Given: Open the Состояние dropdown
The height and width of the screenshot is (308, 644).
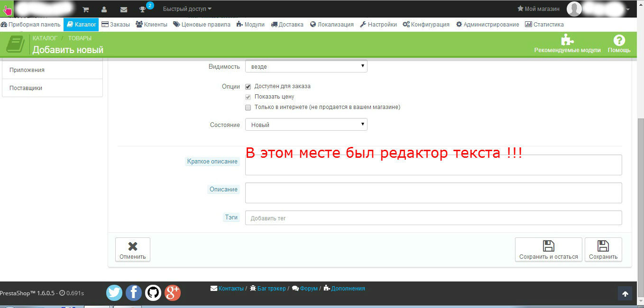Looking at the screenshot, I should tap(306, 125).
